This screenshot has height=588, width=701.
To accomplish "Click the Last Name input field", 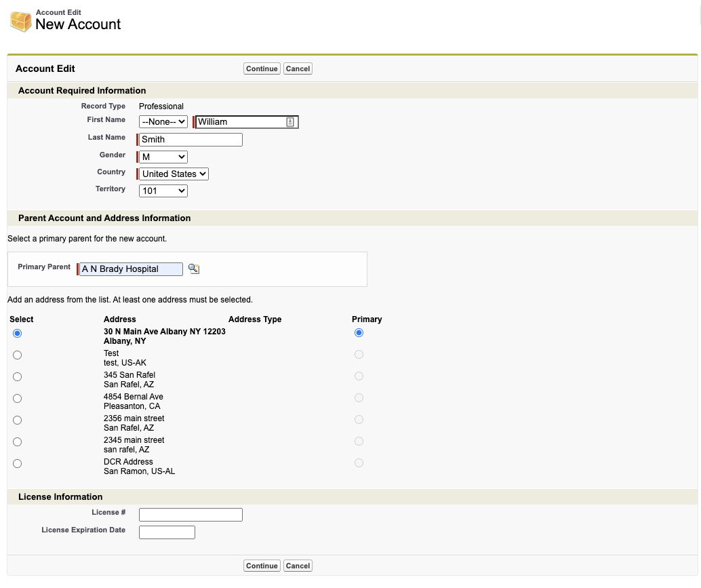I will click(x=191, y=140).
